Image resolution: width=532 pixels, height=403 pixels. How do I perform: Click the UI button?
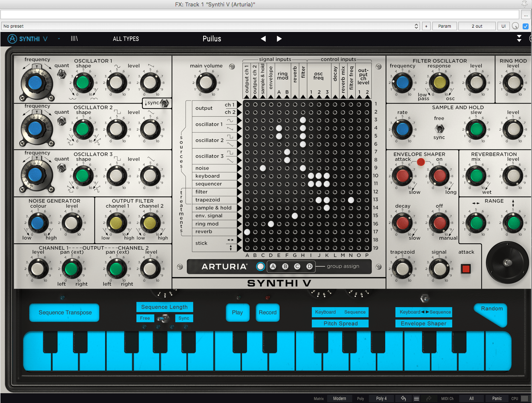click(503, 26)
